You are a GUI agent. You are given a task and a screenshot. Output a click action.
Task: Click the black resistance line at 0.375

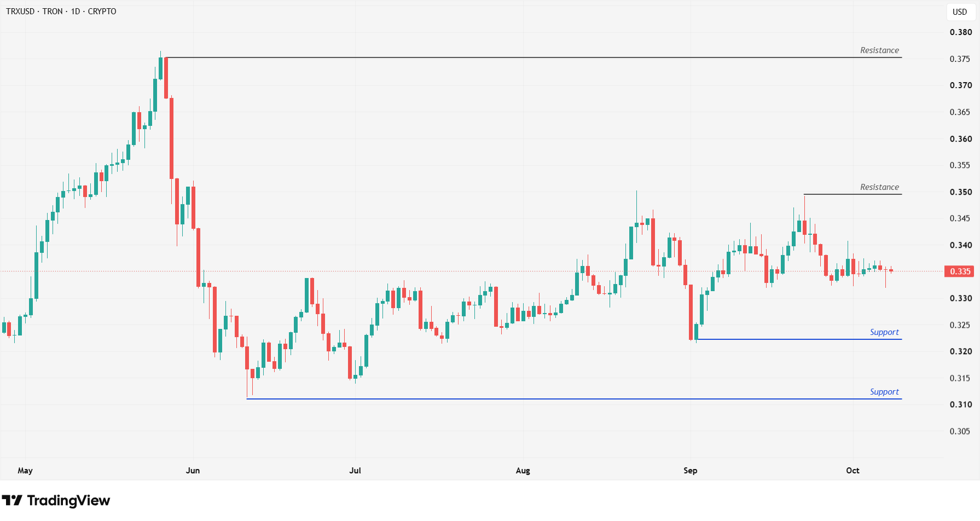pyautogui.click(x=534, y=57)
